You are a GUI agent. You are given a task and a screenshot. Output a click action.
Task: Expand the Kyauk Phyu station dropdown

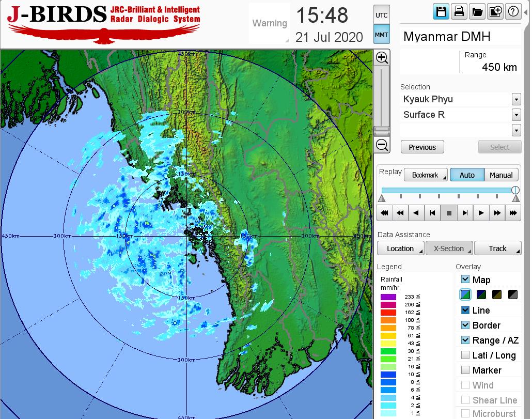point(516,99)
